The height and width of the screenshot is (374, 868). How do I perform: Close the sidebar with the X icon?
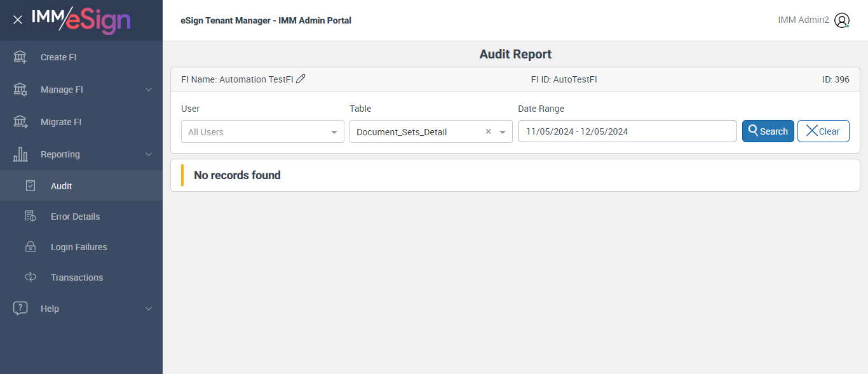coord(18,20)
